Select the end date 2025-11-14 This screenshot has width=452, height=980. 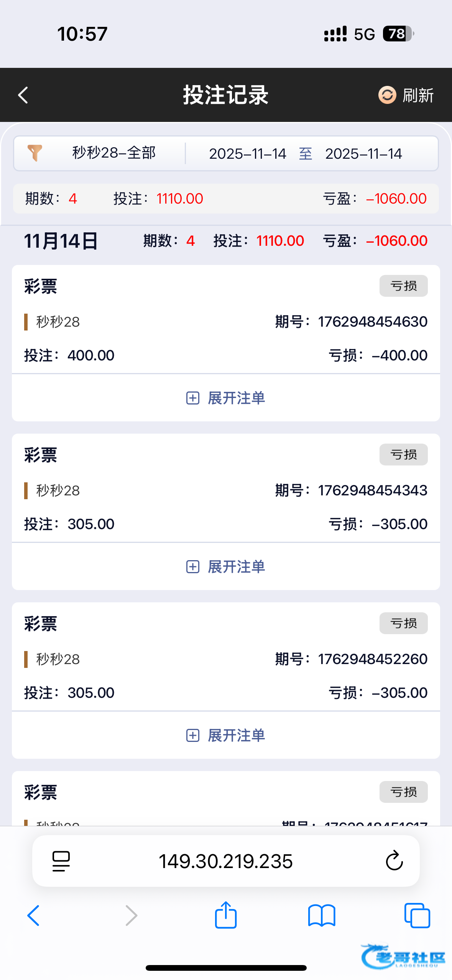tap(363, 154)
